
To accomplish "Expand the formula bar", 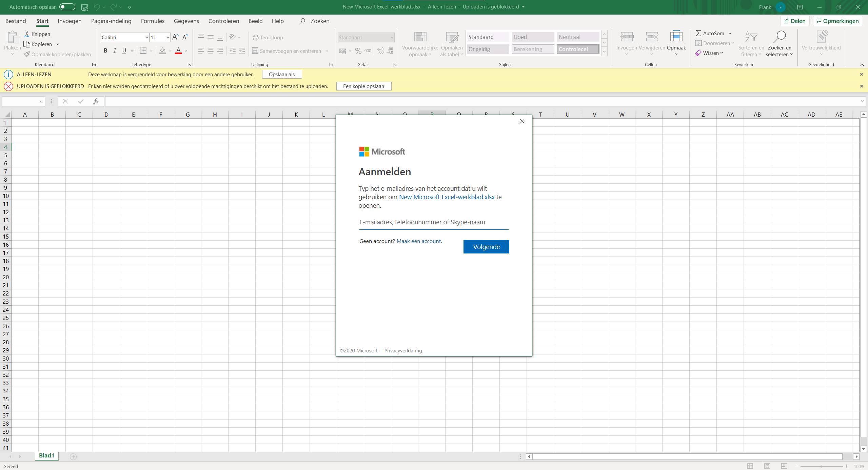I will (x=862, y=101).
